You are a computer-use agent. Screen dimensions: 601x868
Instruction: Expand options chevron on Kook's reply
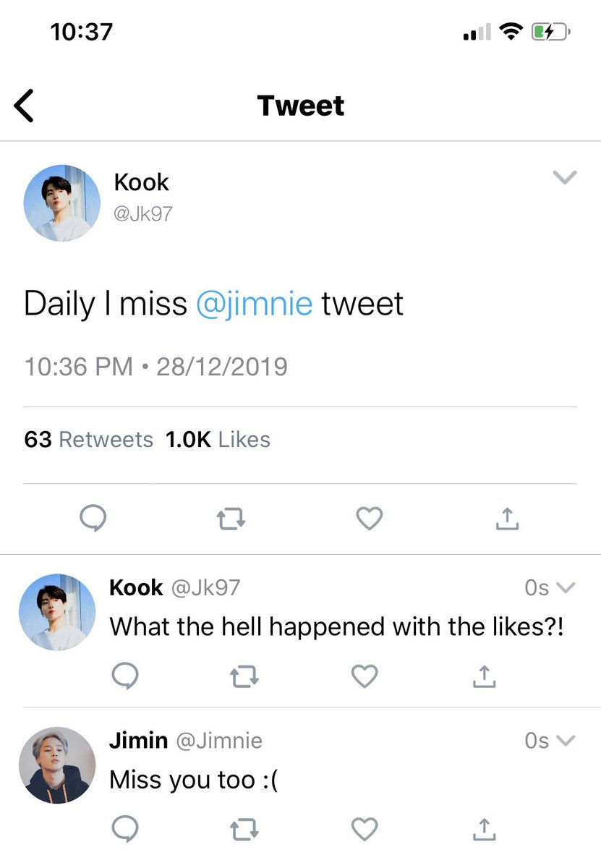click(566, 588)
